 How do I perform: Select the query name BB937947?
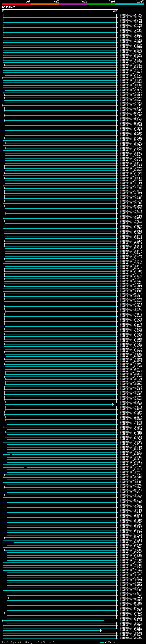(x=8, y=8)
